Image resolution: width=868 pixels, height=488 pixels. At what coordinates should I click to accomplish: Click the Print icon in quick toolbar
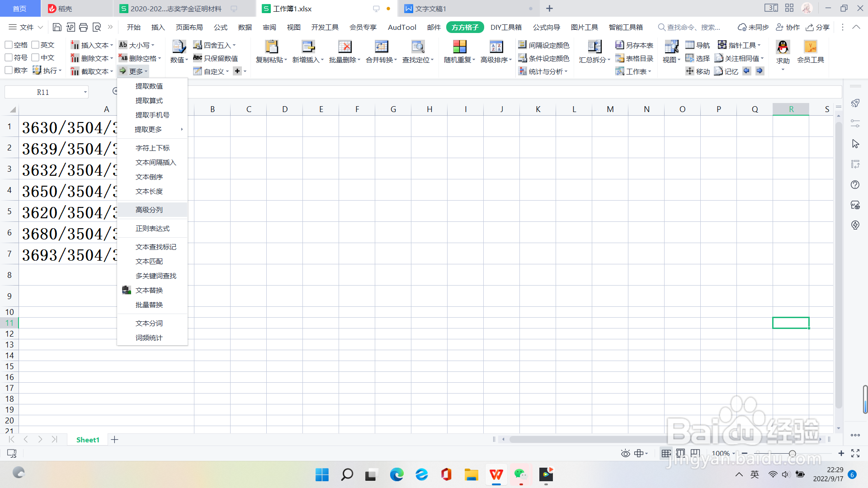(x=83, y=27)
